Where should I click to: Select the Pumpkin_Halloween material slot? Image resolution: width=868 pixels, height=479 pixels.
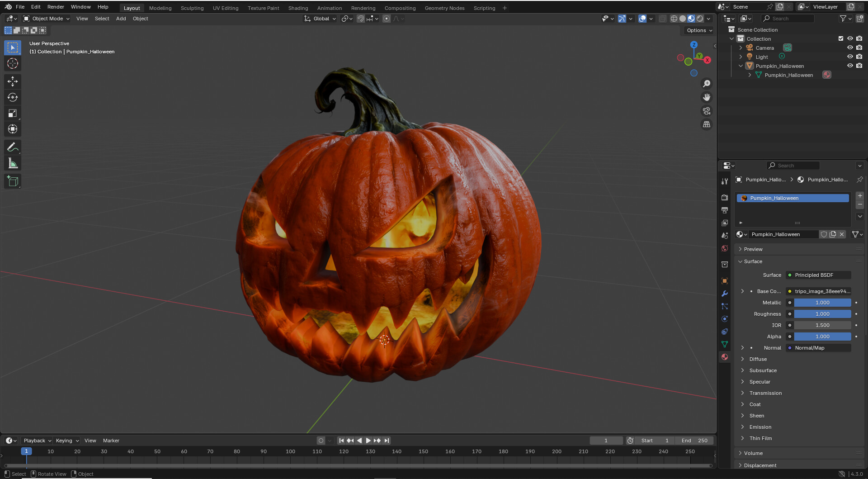(793, 198)
